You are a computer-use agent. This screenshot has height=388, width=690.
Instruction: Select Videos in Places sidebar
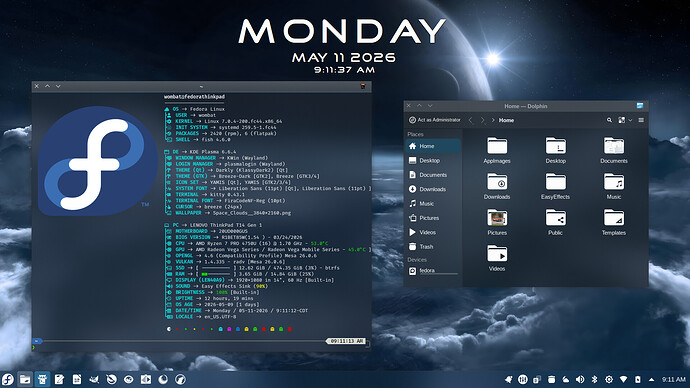tap(433, 232)
